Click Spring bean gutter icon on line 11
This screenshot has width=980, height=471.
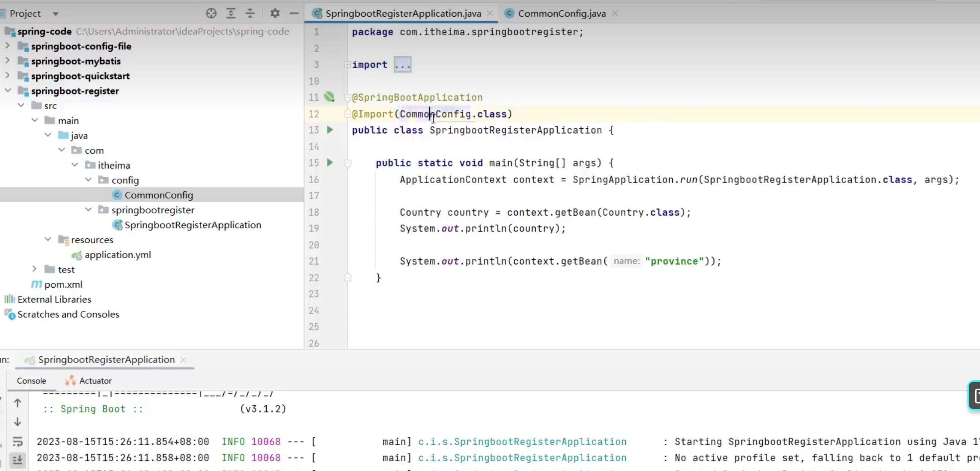tap(329, 97)
